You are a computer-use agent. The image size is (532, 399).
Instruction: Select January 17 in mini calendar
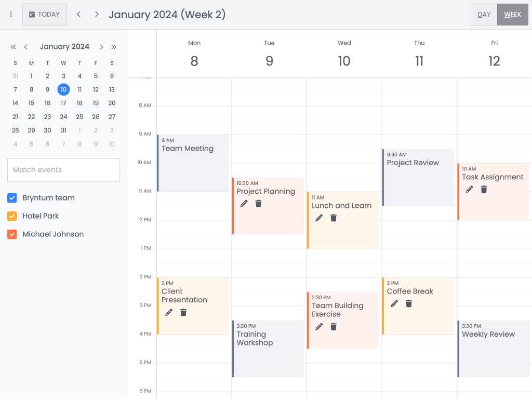coord(63,103)
